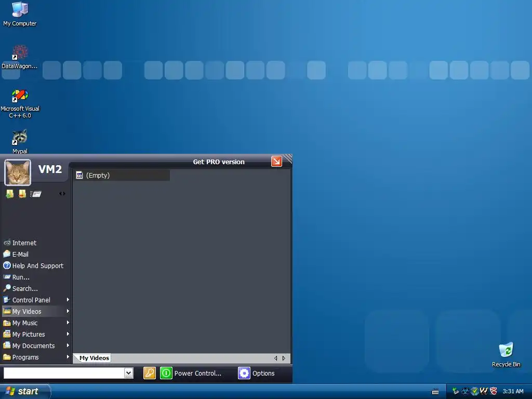
Task: Launch the Mypal browser shortcut
Action: 20,141
